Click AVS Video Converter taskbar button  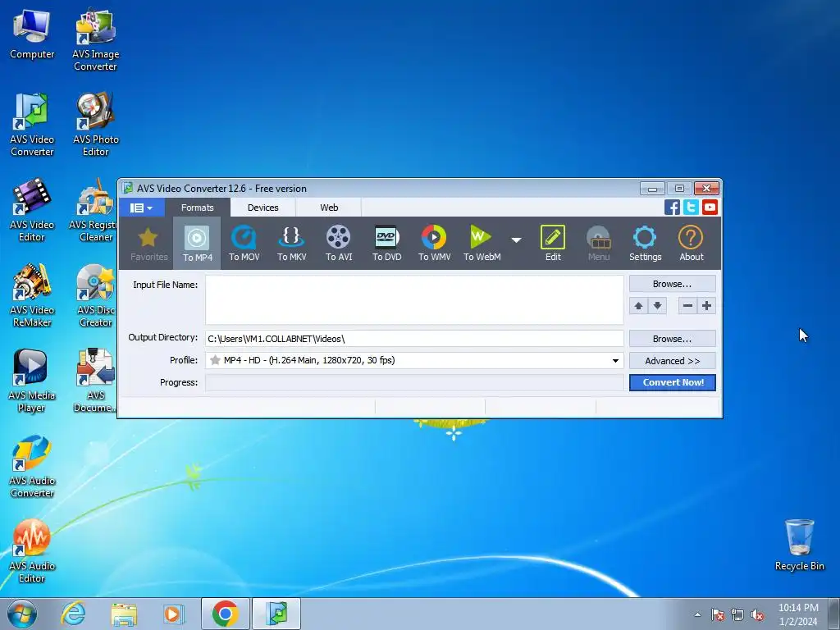tap(276, 614)
